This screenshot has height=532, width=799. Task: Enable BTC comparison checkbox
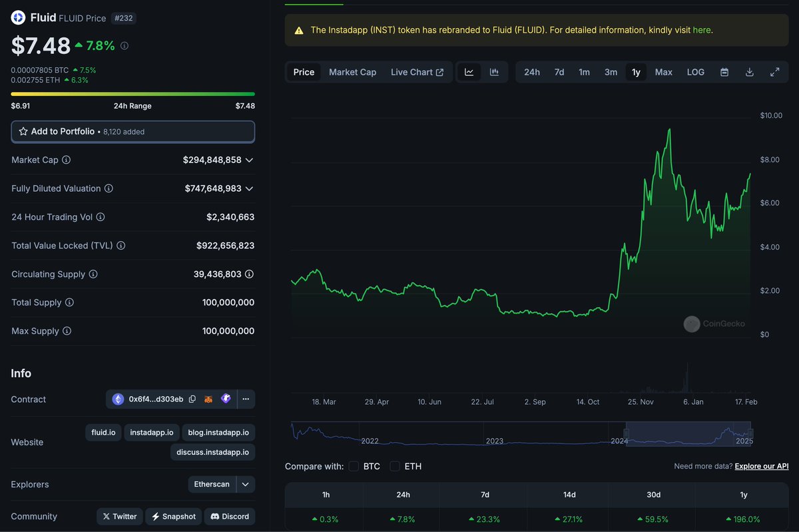click(354, 466)
